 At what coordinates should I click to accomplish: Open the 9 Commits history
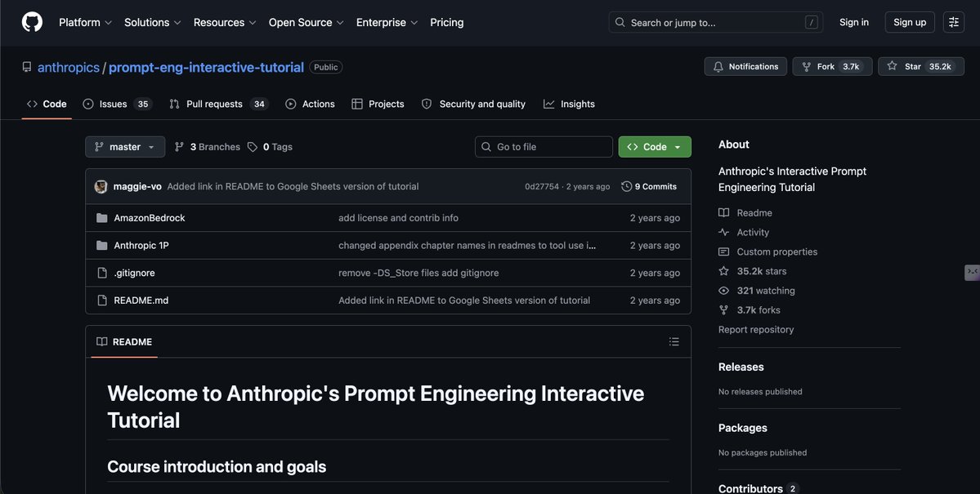coord(649,187)
